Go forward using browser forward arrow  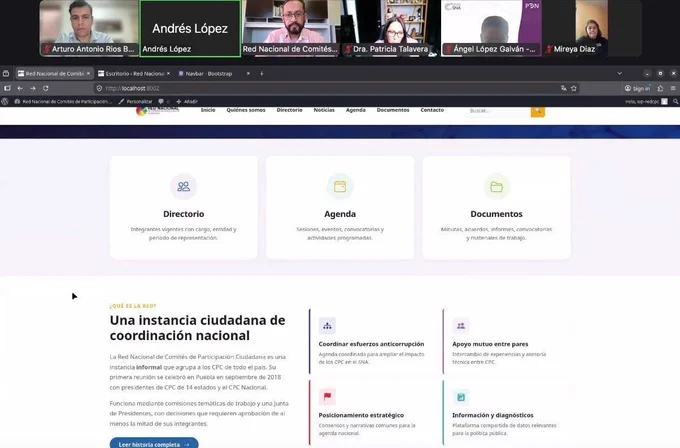coord(33,88)
